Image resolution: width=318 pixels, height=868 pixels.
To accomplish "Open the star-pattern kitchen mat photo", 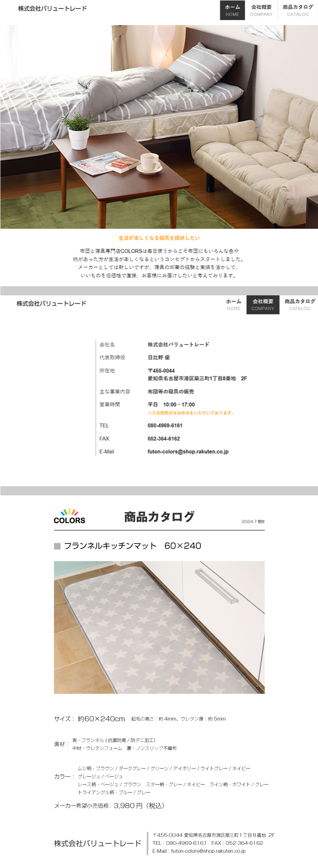I will [x=159, y=627].
